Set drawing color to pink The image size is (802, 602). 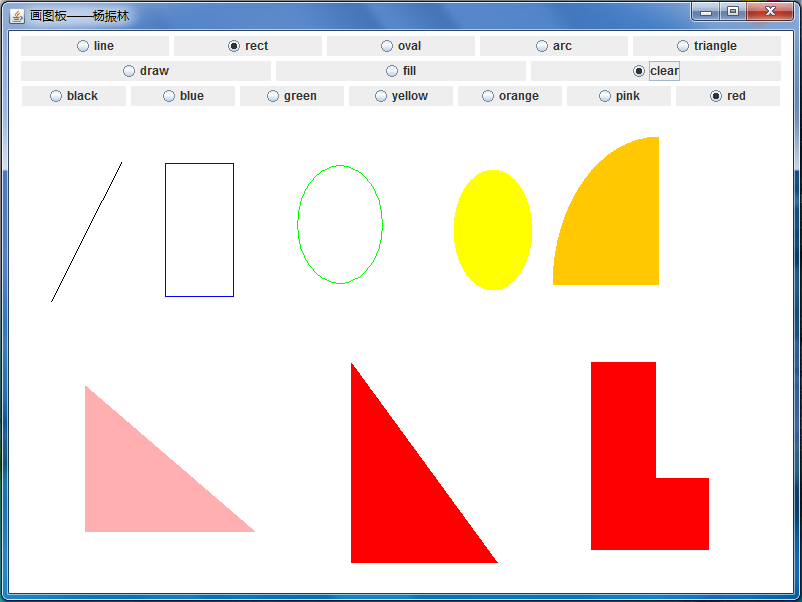tap(619, 96)
